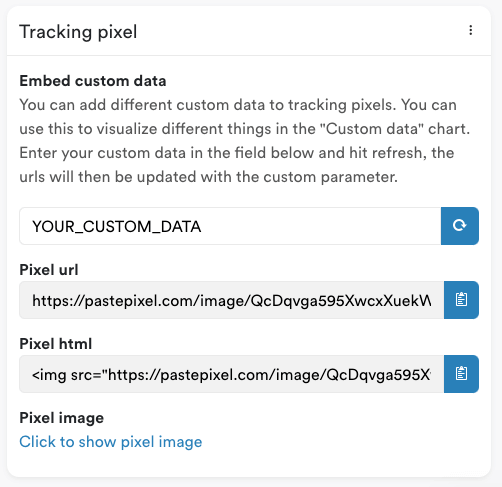Click the word "visualize" in the description

[x=127, y=129]
